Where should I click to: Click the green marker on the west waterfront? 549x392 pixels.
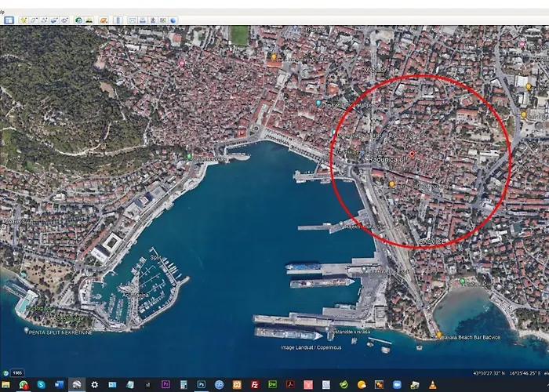(189, 156)
